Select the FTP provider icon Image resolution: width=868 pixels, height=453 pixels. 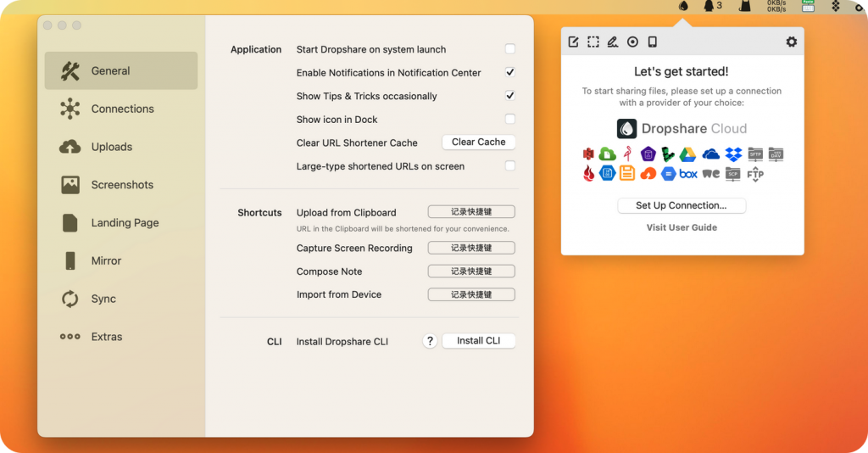coord(755,175)
